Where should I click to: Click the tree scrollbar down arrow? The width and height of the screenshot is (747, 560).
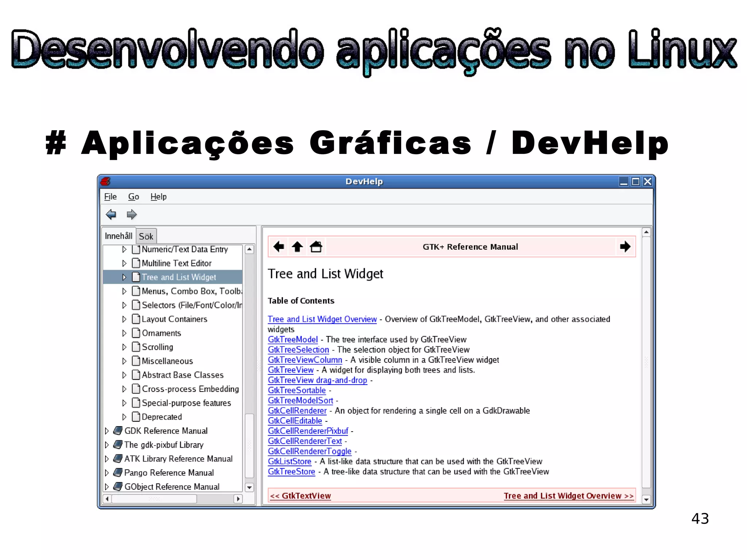[249, 487]
